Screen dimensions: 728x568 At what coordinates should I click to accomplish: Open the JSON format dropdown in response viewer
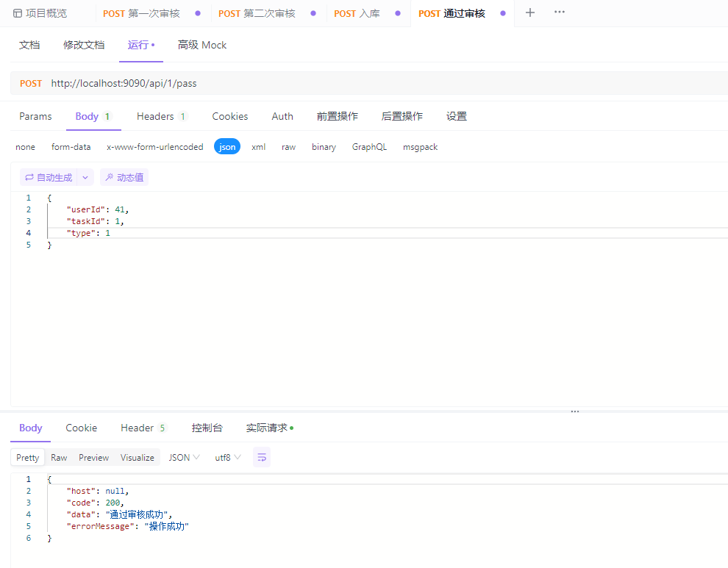pyautogui.click(x=183, y=456)
